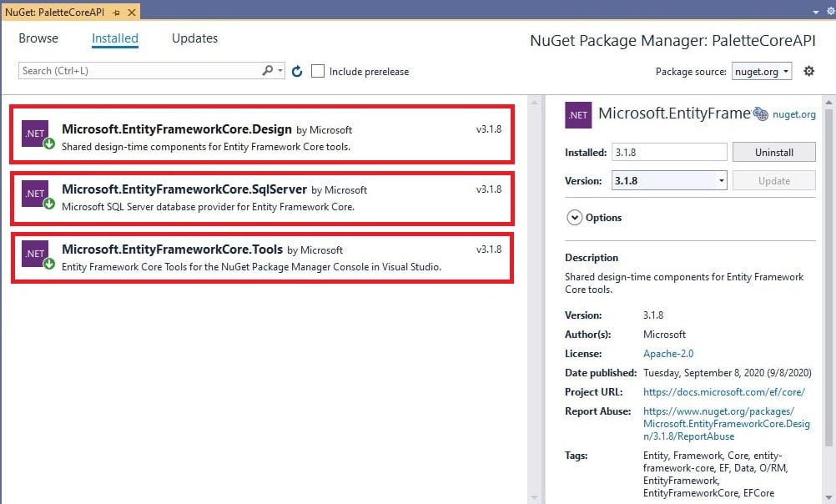836x504 pixels.
Task: Click the Date published value text
Action: (728, 373)
